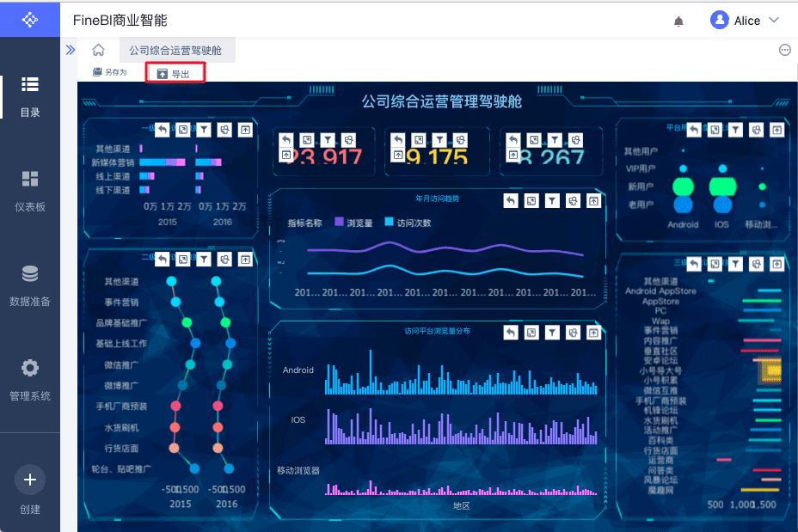Expand the Alice user dropdown arrow
Viewport: 798px width, 532px height.
(x=774, y=21)
